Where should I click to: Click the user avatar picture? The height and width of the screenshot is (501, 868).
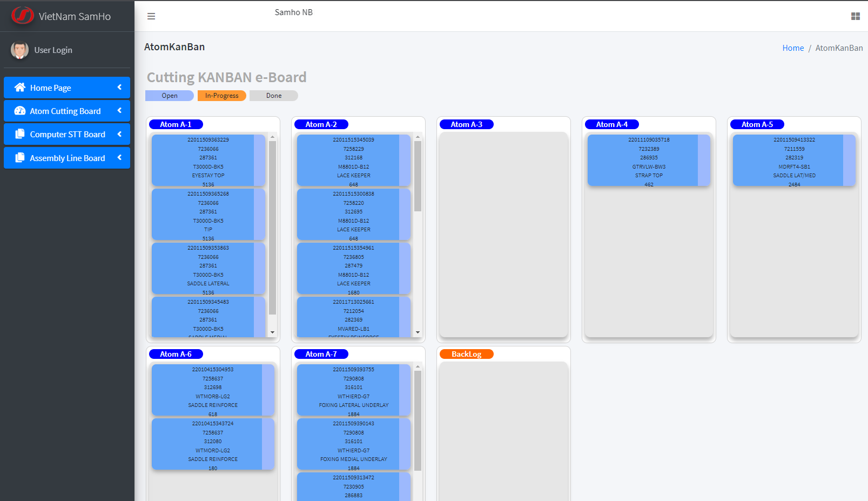(19, 50)
